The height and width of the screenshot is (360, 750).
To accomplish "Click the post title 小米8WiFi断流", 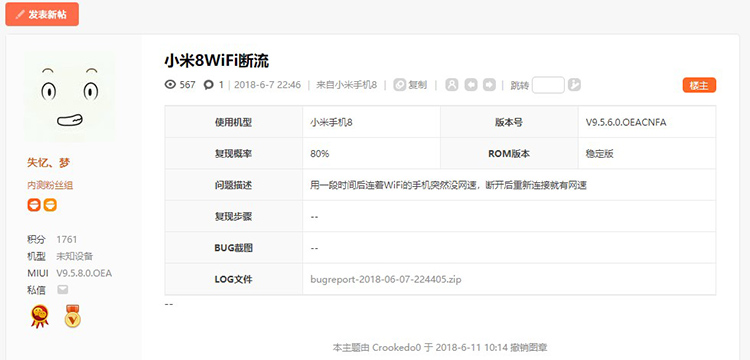I will point(217,61).
